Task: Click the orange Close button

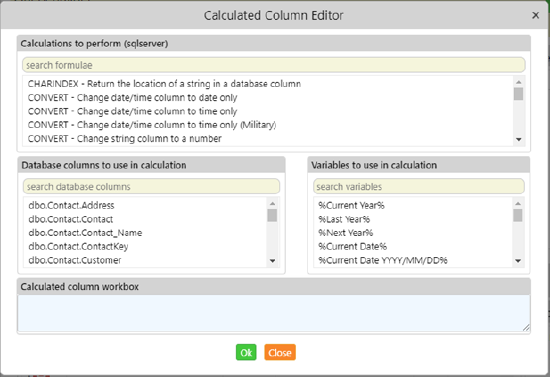Action: pyautogui.click(x=280, y=352)
